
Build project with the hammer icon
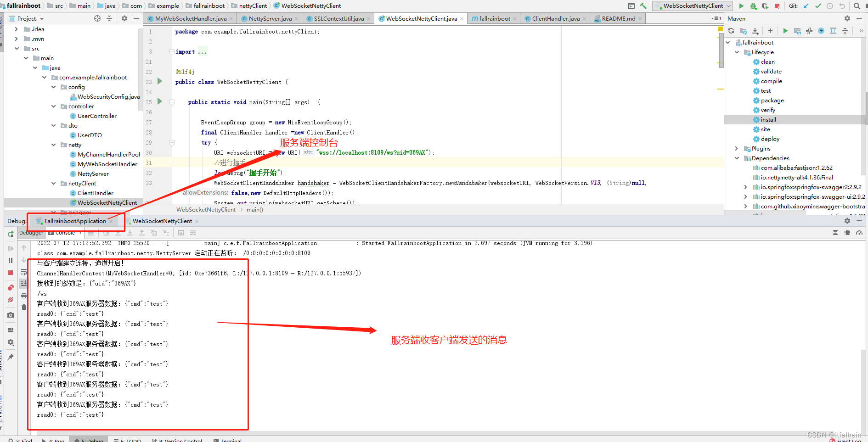click(x=643, y=6)
